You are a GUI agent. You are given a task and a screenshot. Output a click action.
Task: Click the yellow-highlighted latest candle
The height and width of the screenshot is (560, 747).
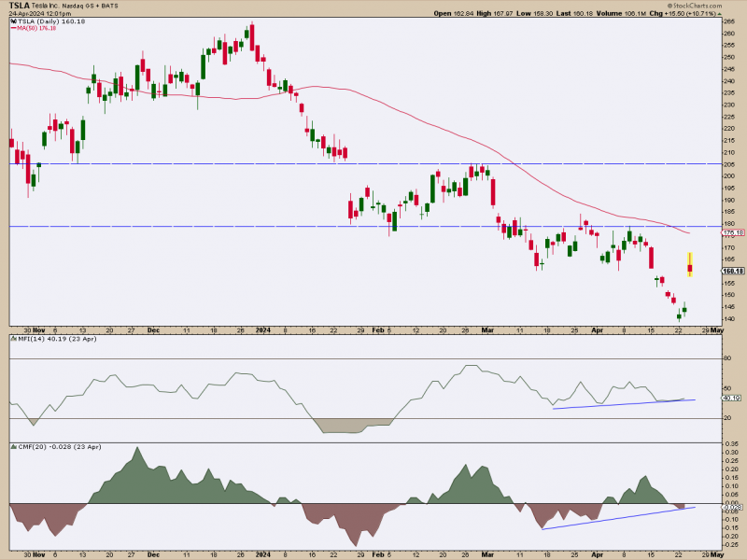689,264
